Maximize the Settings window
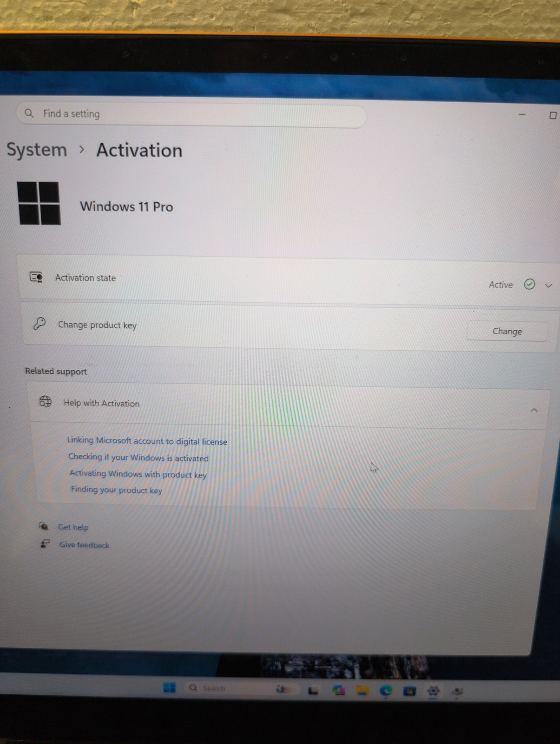This screenshot has width=560, height=744. (553, 115)
